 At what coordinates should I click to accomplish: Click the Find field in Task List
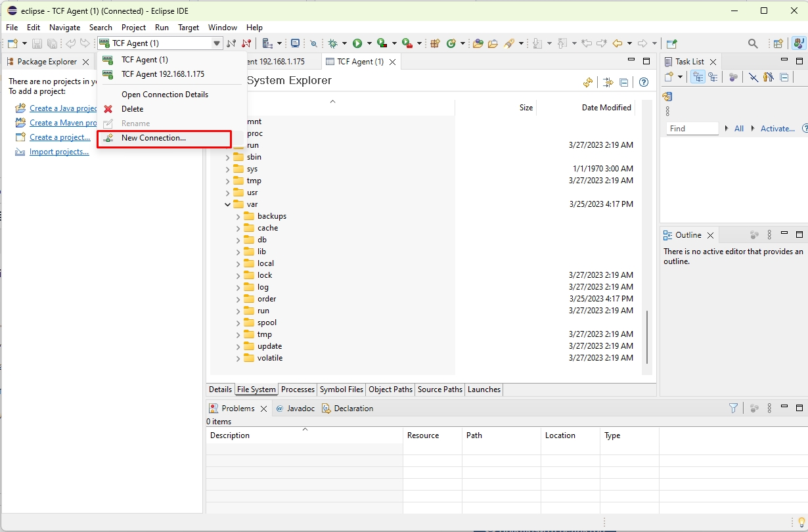click(x=692, y=129)
